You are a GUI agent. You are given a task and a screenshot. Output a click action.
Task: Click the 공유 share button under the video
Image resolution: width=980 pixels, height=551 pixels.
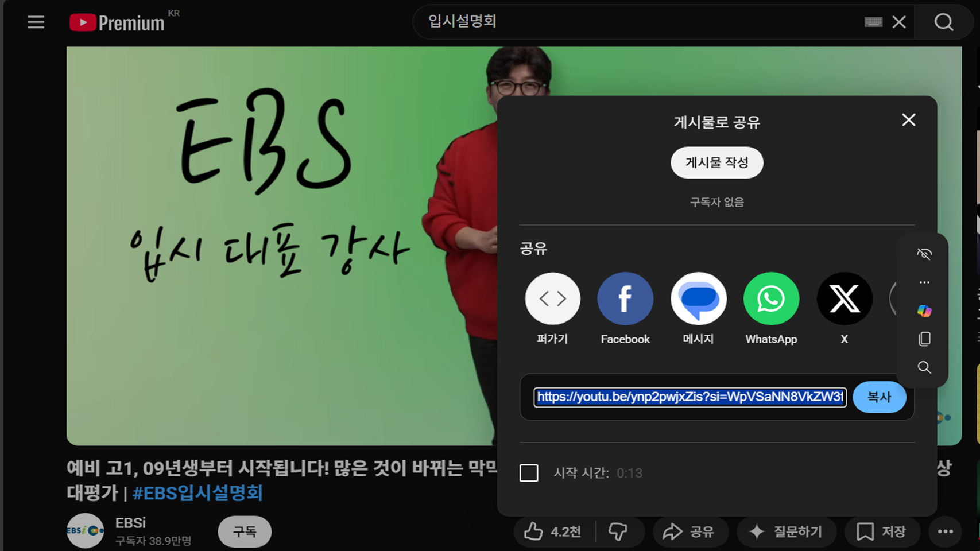click(x=690, y=532)
